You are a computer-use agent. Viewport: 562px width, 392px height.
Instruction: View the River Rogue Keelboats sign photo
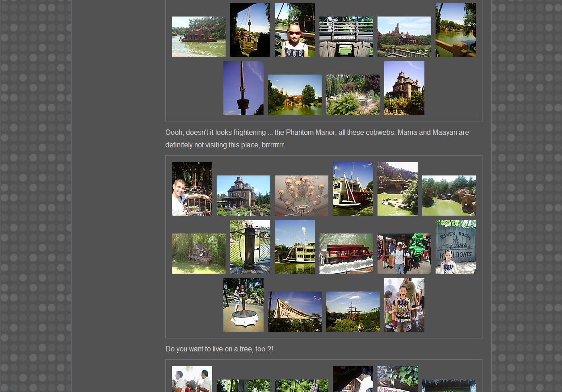(x=455, y=247)
